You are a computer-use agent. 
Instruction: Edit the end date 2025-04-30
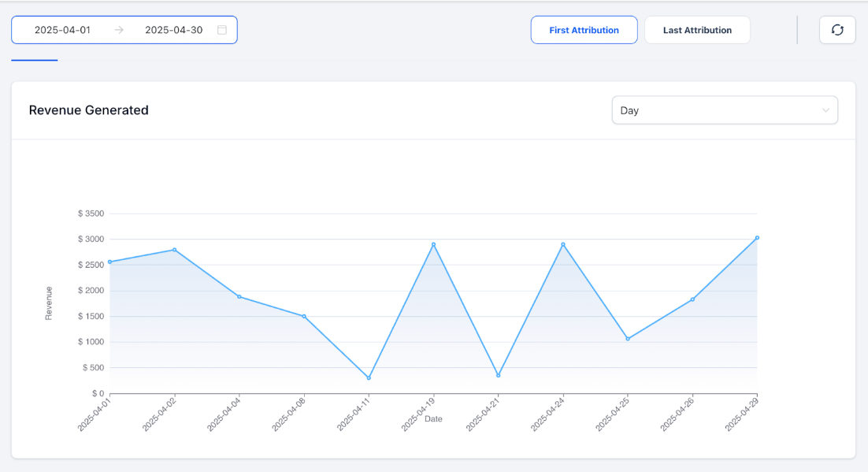174,30
